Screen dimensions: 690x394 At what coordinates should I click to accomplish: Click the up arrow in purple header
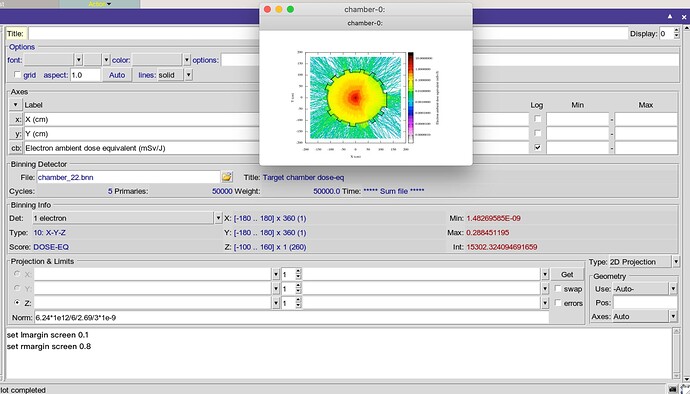670,16
